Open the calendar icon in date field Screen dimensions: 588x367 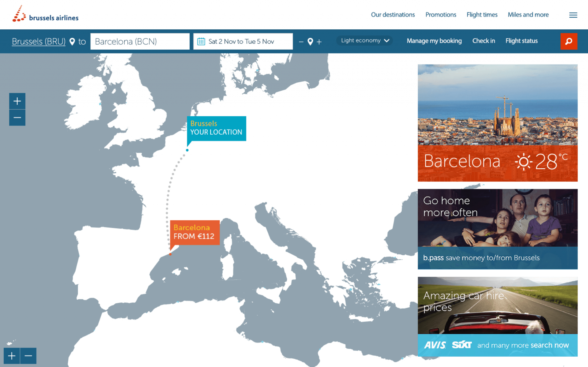tap(201, 41)
